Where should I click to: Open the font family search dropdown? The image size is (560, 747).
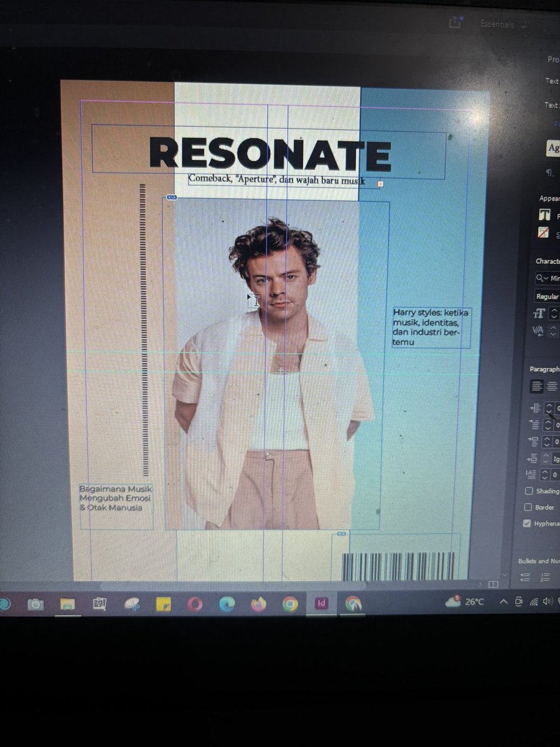548,278
